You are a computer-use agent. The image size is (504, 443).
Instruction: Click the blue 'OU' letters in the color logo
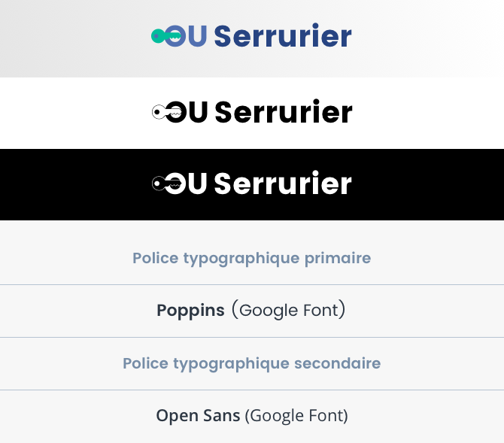tap(186, 36)
